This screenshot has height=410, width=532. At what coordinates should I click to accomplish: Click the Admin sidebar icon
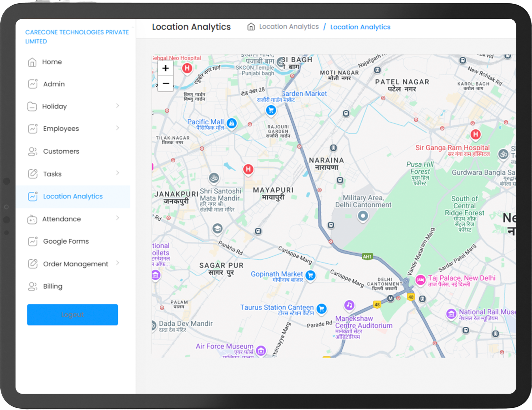pos(33,84)
